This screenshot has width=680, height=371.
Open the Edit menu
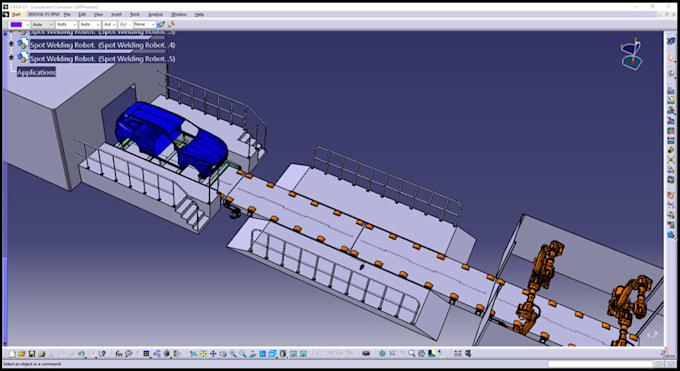pyautogui.click(x=82, y=14)
